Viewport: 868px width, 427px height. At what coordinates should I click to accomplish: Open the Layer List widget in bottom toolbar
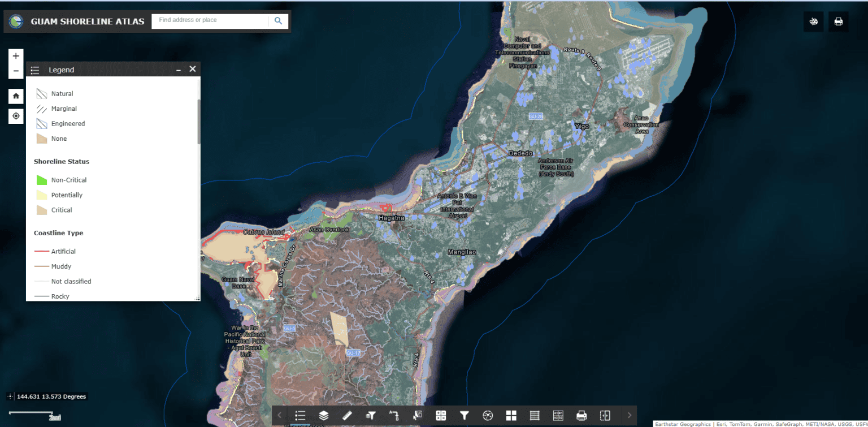tap(324, 416)
